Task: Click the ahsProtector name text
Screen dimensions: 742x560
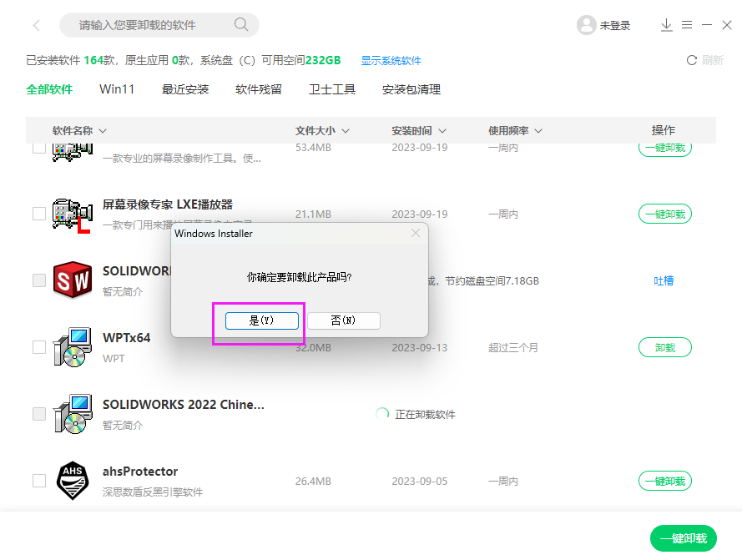Action: pyautogui.click(x=140, y=472)
